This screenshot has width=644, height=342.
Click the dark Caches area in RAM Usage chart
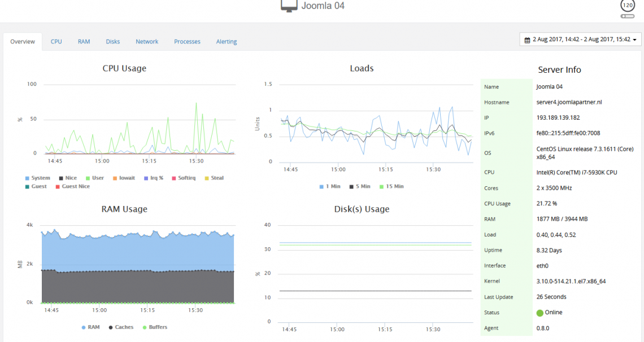click(x=138, y=287)
